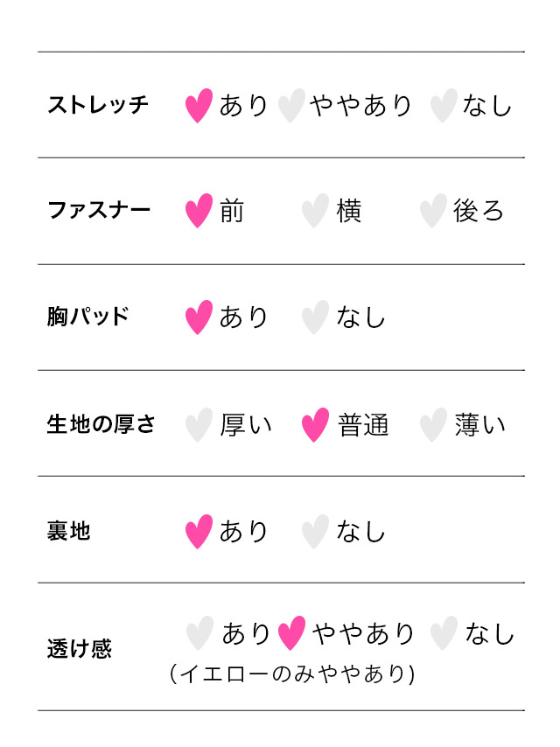
Task: Click the gray heart beside ストレッチ なし
Action: tap(444, 105)
